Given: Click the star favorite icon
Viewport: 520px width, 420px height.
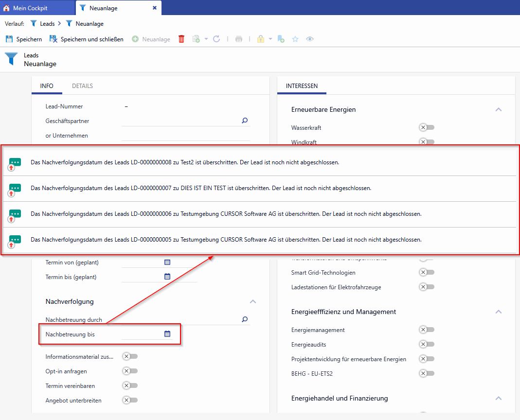Looking at the screenshot, I should [x=295, y=39].
